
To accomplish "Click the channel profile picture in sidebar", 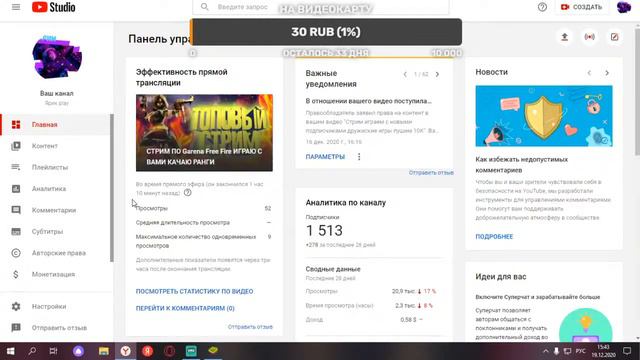I will tap(57, 57).
